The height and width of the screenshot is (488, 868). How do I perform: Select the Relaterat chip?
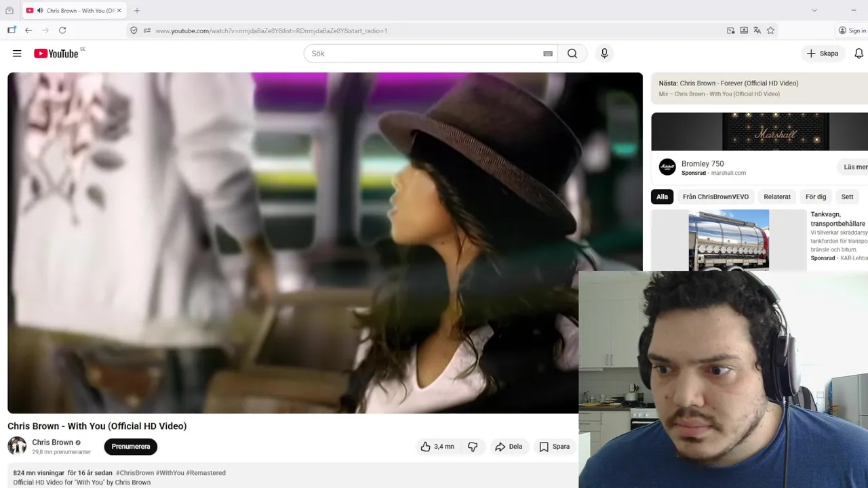pyautogui.click(x=777, y=197)
